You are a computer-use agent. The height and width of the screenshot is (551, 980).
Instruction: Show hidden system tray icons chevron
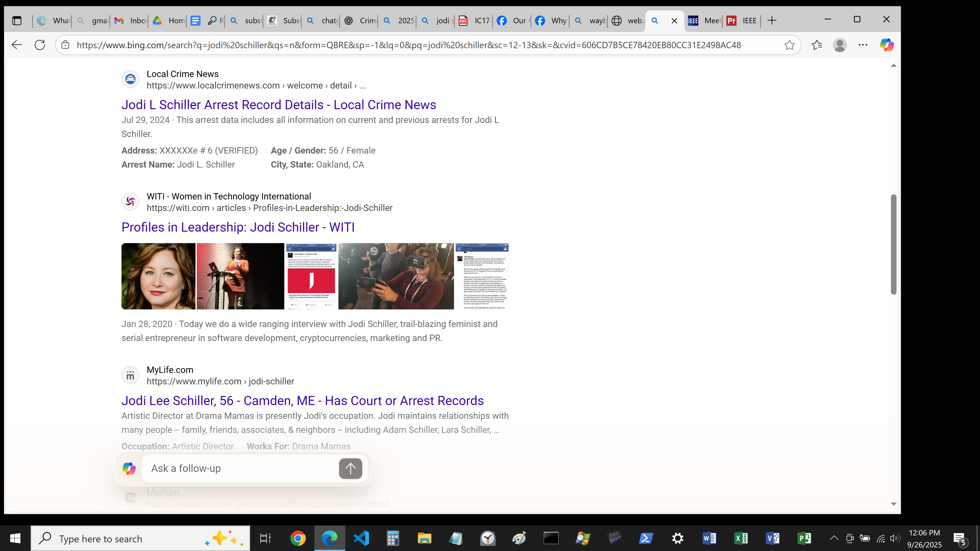[834, 538]
